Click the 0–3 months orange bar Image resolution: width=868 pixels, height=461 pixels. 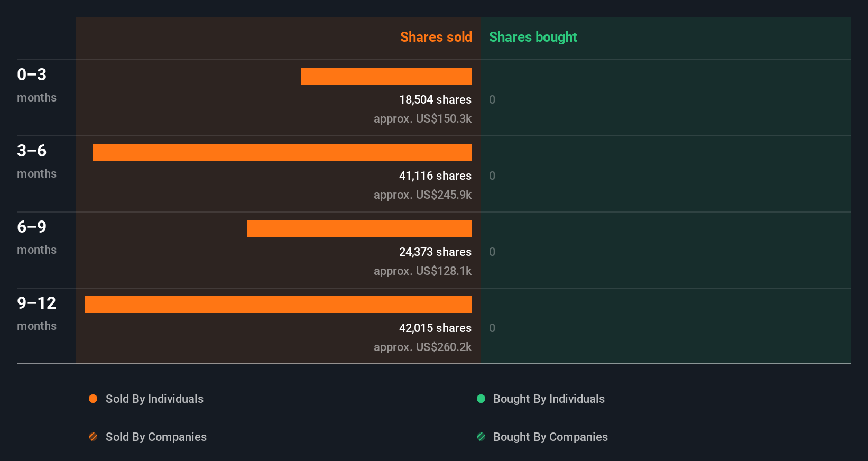pos(386,76)
